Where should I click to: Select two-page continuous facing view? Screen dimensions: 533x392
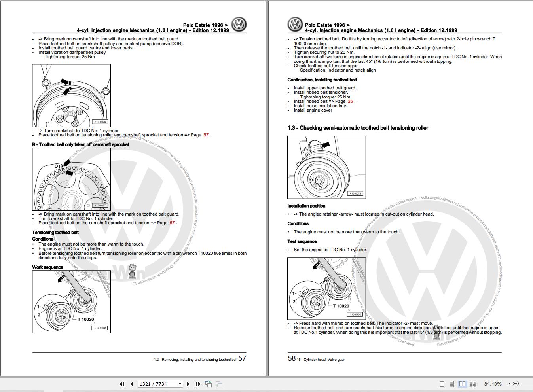click(472, 384)
